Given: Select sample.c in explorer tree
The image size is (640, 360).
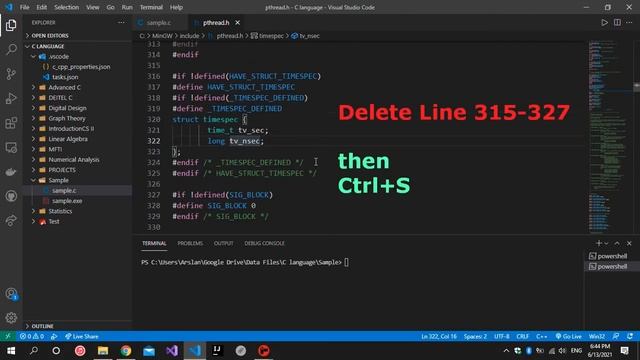Looking at the screenshot, I should click(64, 191).
